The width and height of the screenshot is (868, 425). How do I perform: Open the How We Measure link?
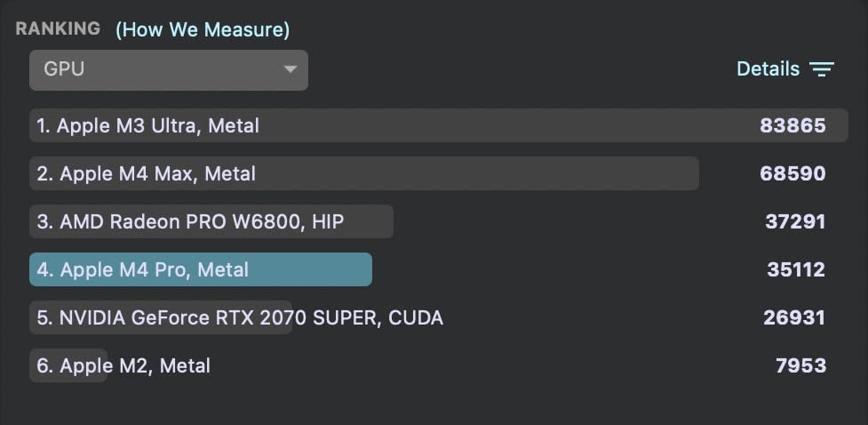tap(203, 29)
